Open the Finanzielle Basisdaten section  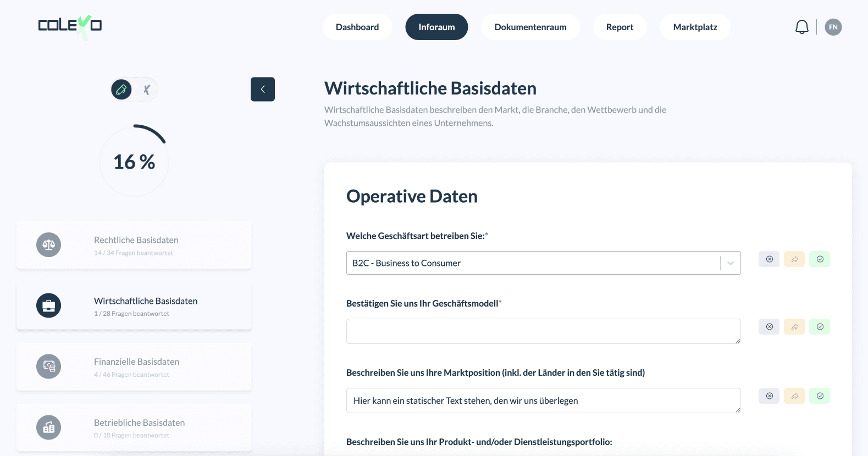click(134, 366)
